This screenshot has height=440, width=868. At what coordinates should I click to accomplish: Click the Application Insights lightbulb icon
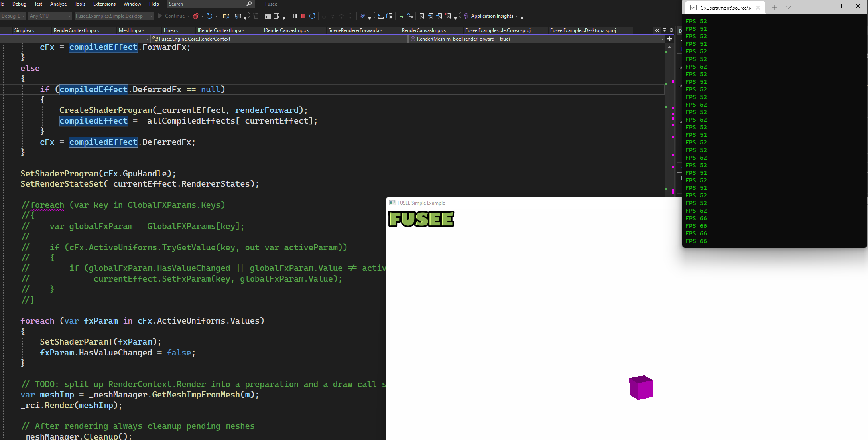466,16
